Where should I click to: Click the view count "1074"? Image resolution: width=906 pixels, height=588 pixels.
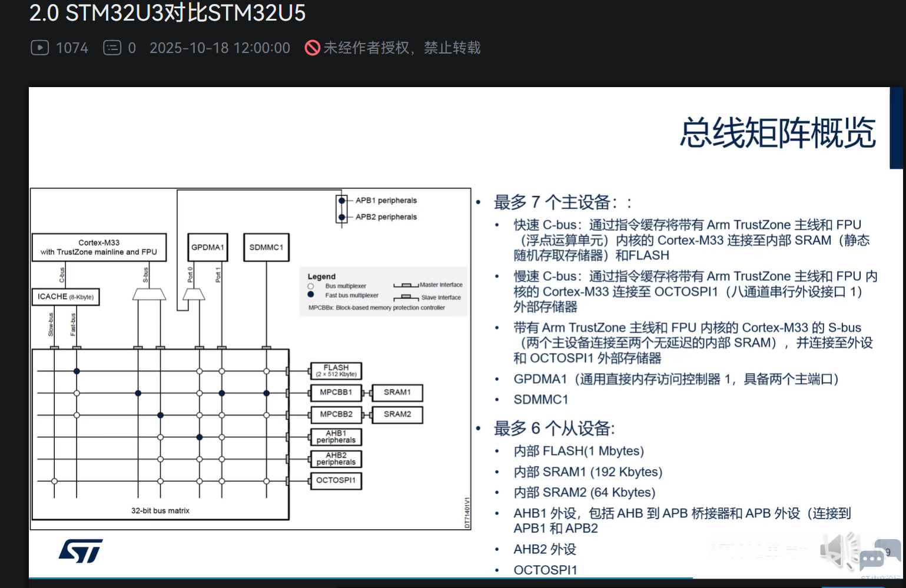tap(72, 48)
